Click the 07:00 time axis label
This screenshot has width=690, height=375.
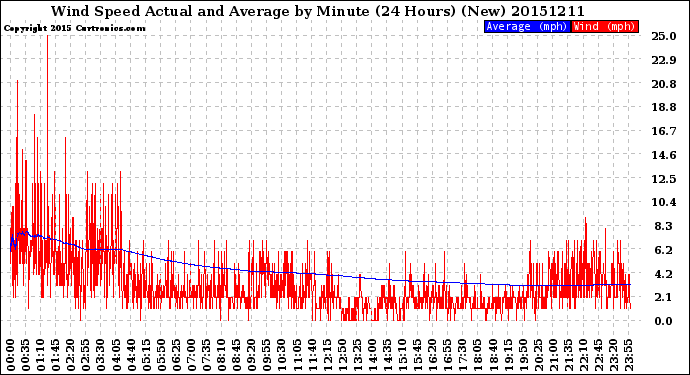[191, 355]
